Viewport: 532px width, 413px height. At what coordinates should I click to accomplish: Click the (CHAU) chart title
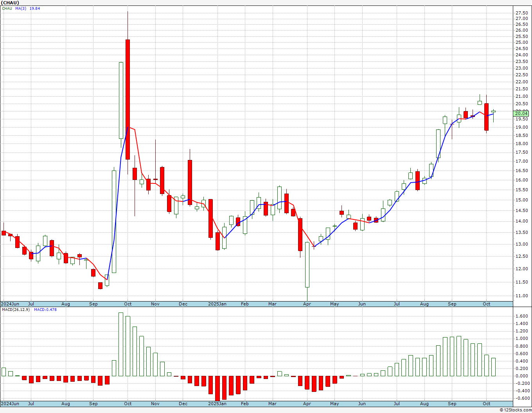tap(10, 3)
